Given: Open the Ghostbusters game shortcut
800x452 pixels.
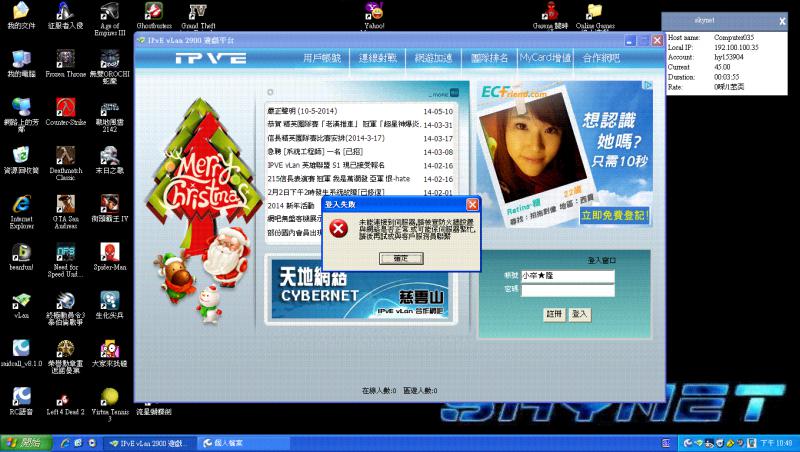Looking at the screenshot, I should pos(154,15).
